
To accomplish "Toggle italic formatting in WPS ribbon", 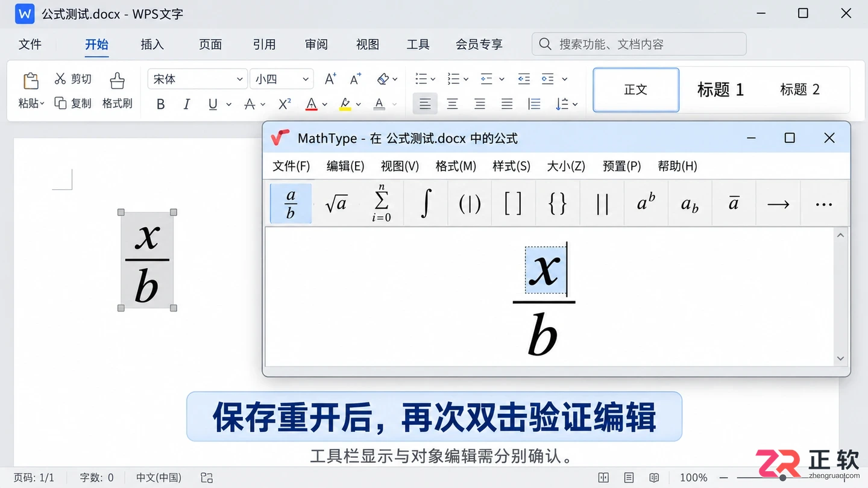I will 187,104.
